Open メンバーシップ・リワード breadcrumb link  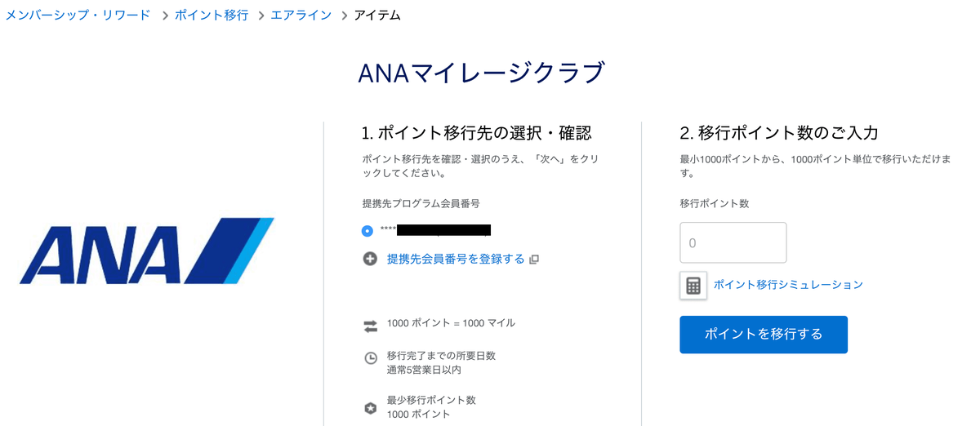(x=78, y=15)
